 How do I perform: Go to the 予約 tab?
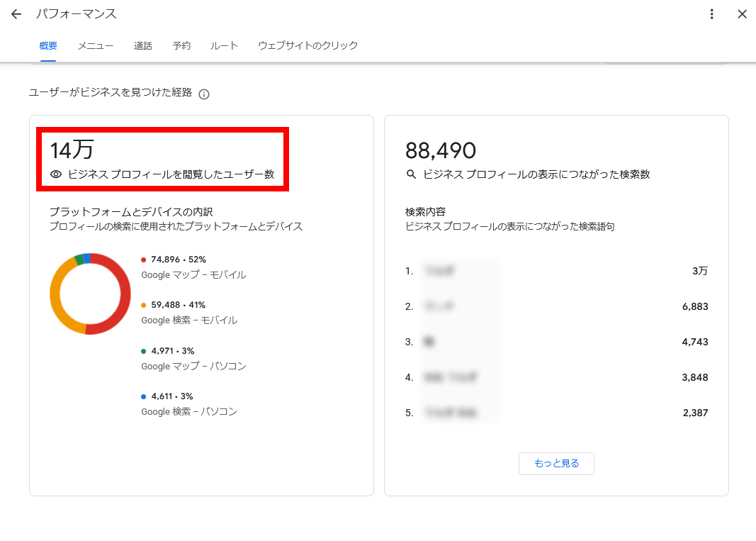pos(181,46)
